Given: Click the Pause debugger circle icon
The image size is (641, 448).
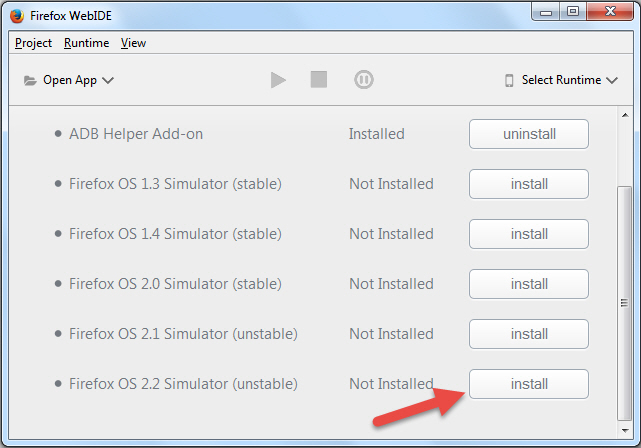Looking at the screenshot, I should pyautogui.click(x=363, y=80).
